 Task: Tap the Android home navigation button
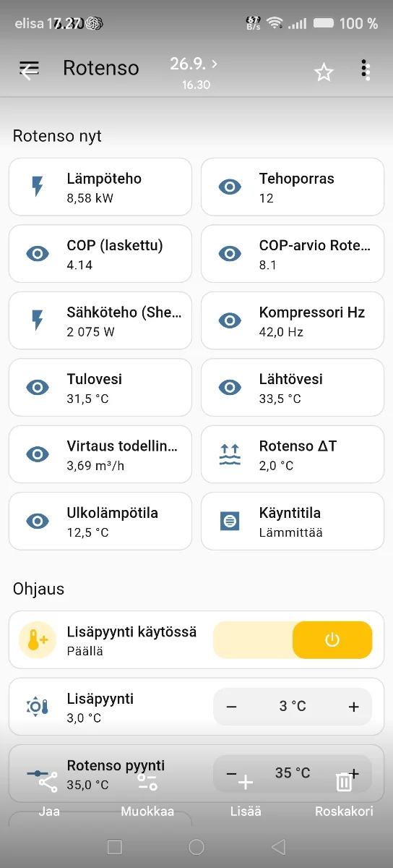coord(196,846)
